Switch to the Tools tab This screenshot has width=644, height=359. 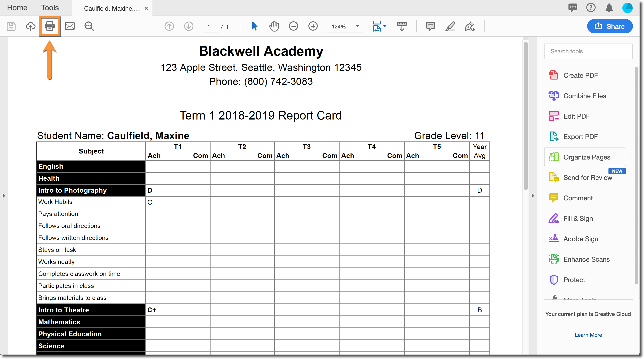(50, 8)
